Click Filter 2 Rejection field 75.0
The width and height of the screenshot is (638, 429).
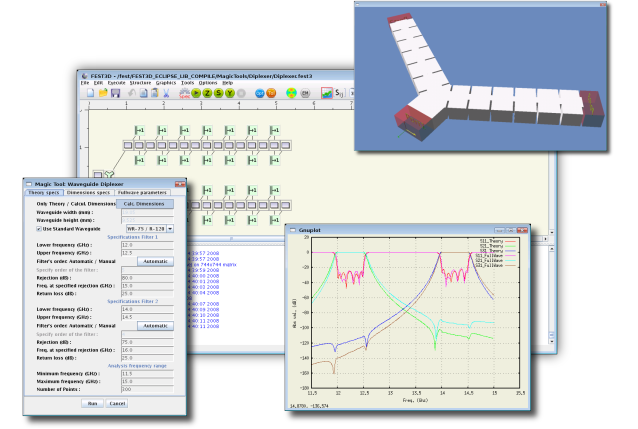[x=147, y=342]
